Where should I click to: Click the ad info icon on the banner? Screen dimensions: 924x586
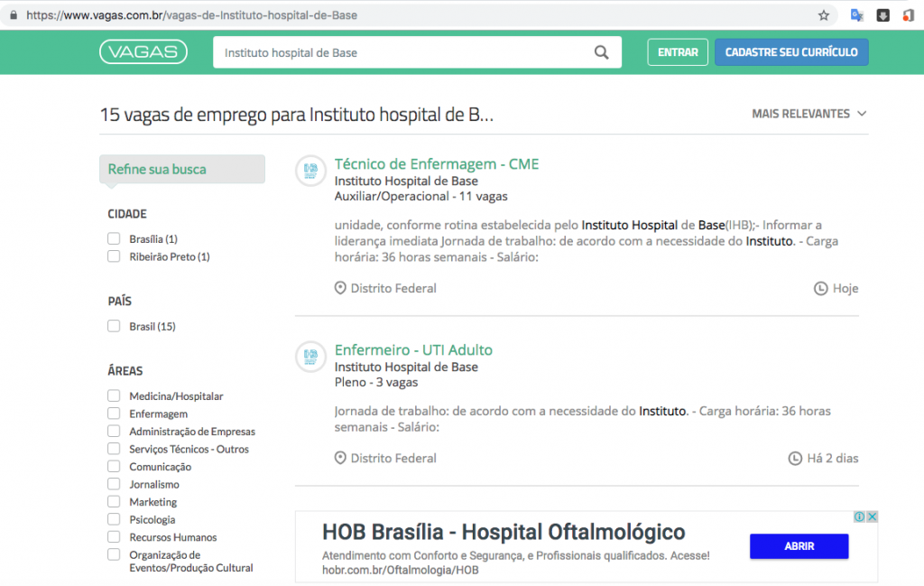[860, 516]
